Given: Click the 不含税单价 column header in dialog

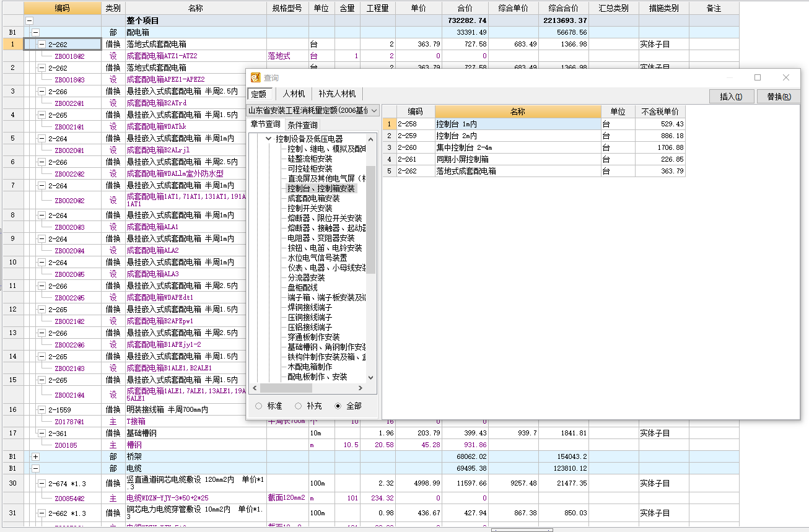Looking at the screenshot, I should pyautogui.click(x=660, y=111).
